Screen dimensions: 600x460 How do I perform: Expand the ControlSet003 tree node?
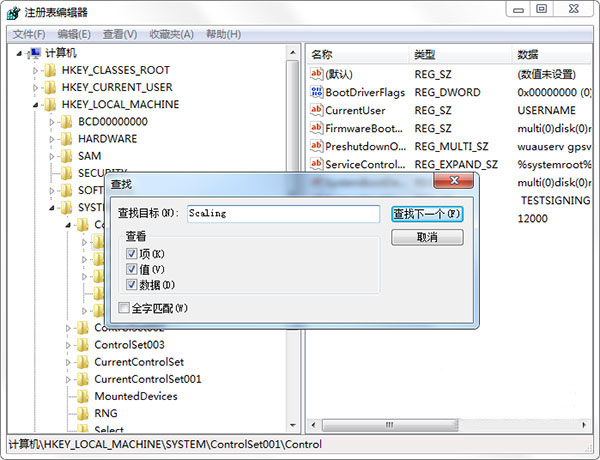tap(68, 345)
